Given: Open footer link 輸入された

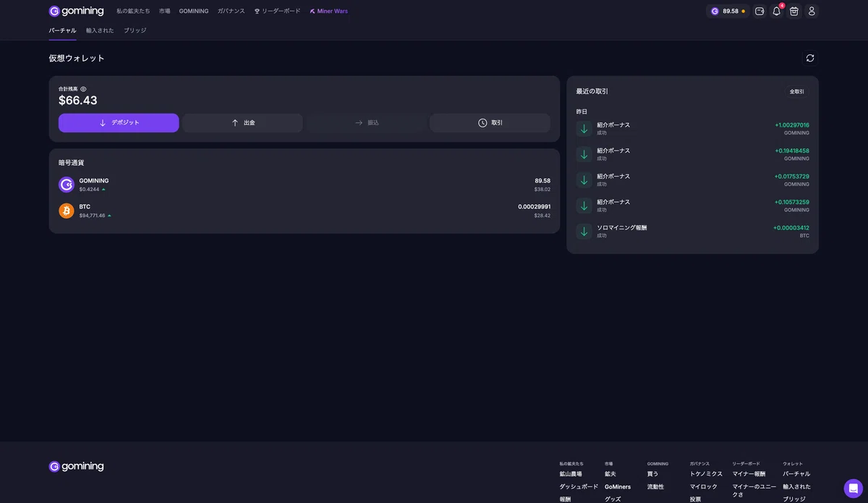Looking at the screenshot, I should click(x=797, y=487).
